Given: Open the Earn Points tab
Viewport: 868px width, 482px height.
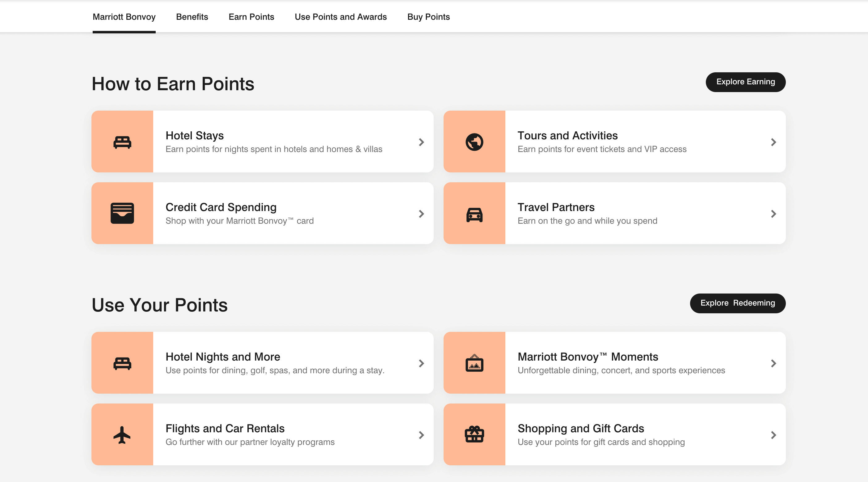Looking at the screenshot, I should pos(251,16).
